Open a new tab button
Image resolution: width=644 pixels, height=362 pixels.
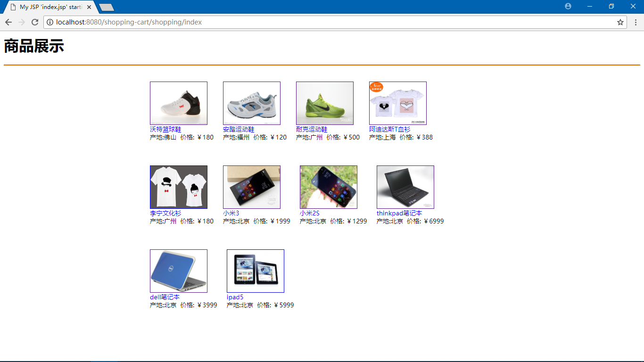click(107, 7)
